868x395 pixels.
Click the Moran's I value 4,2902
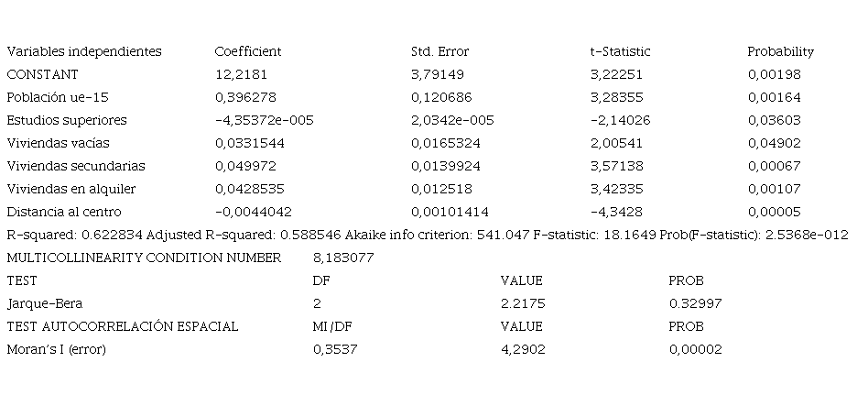523,349
